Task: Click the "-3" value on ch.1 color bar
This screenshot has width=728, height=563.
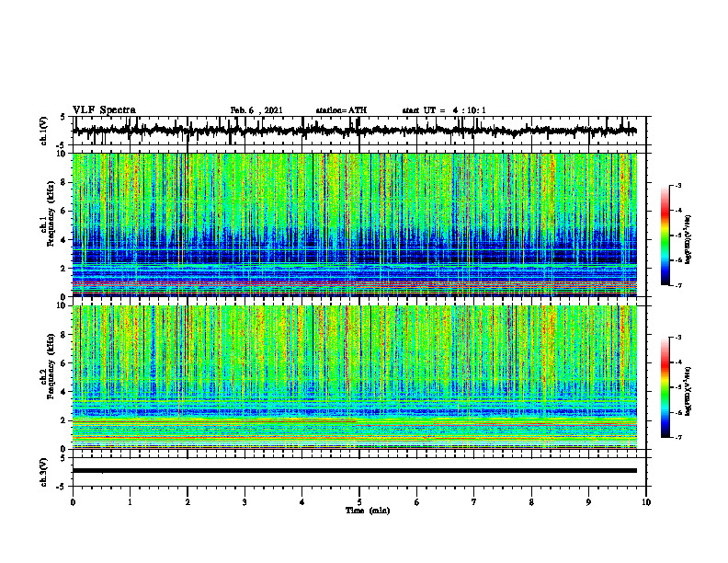Action: point(678,185)
